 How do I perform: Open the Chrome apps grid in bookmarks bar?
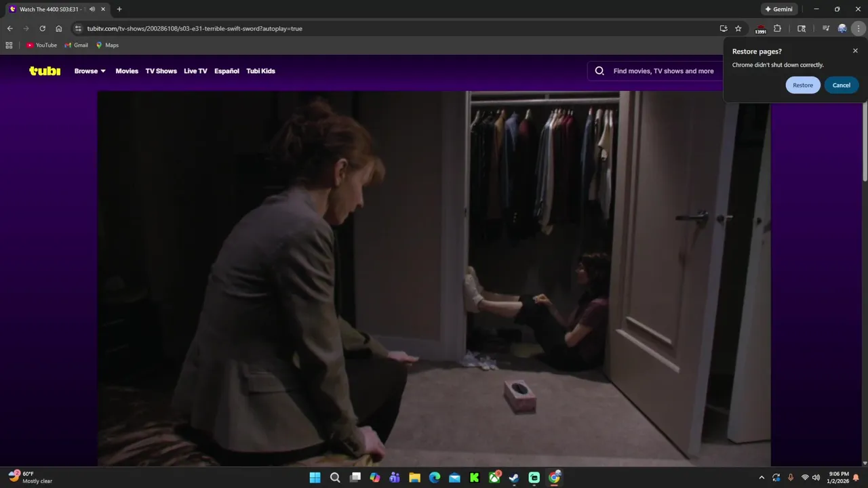point(9,45)
